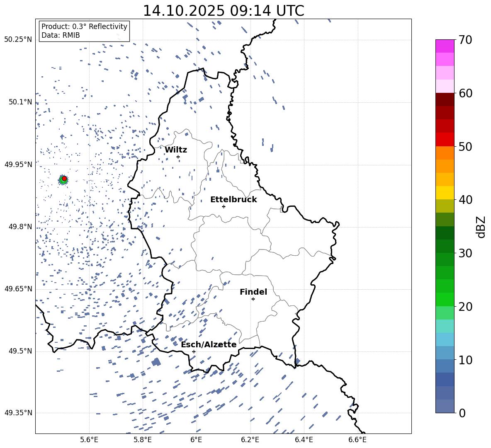
Task: Click the red radar site marker
Action: (64, 179)
